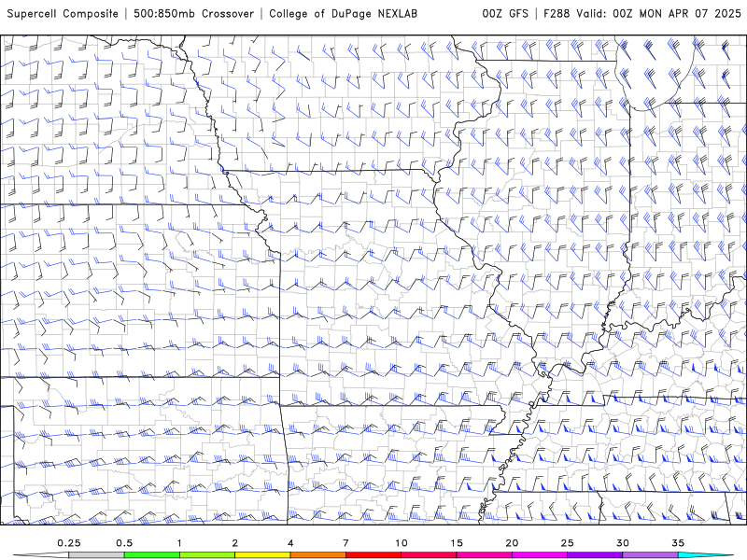Click the magenta 20–25 legend swatch

[x=540, y=555]
